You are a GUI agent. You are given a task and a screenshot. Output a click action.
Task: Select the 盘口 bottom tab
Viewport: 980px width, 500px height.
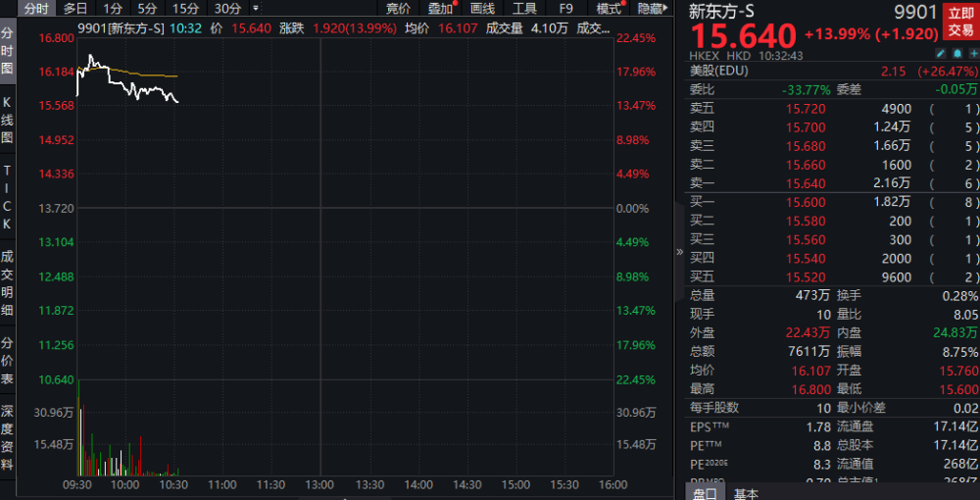[x=705, y=494]
